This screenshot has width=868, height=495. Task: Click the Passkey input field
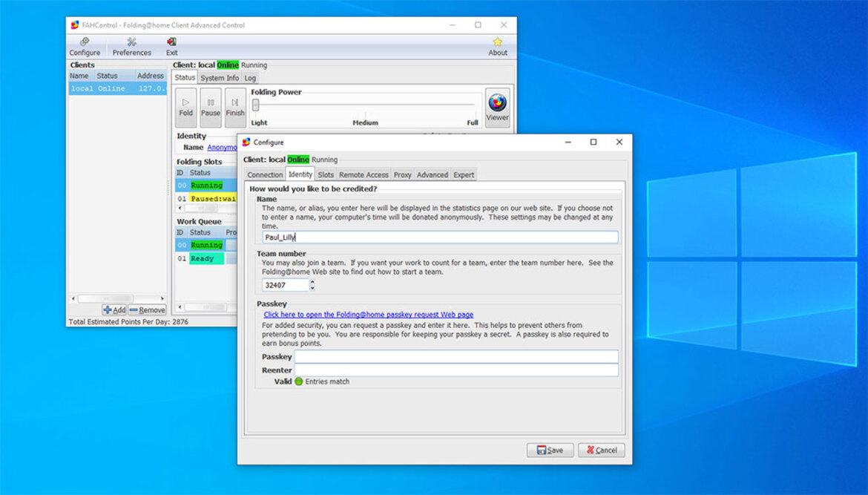pos(456,356)
